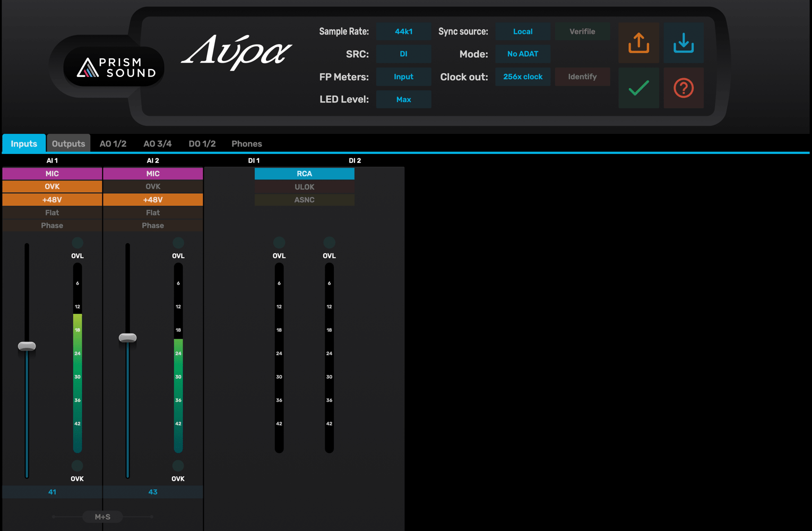Open the Sample Rate 44k1 selector
812x531 pixels.
coord(403,32)
